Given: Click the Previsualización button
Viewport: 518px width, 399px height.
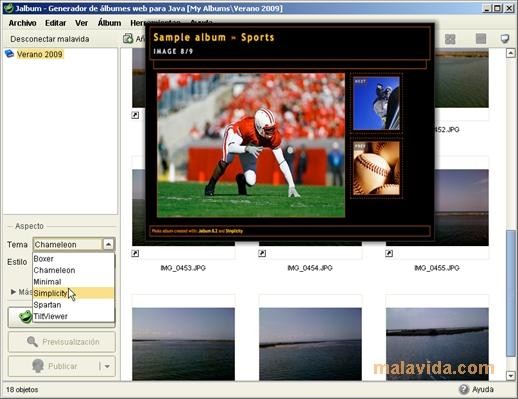Looking at the screenshot, I should [x=62, y=342].
